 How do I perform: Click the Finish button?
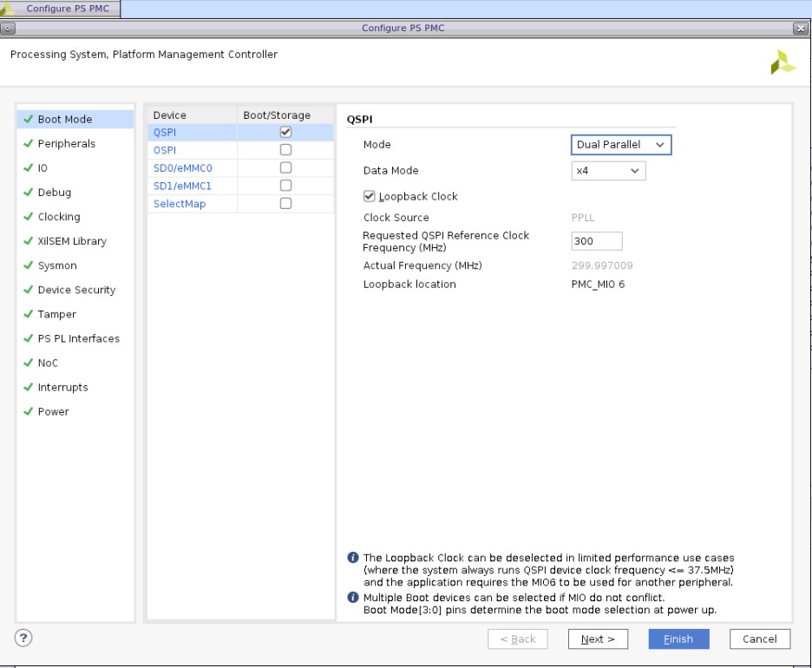point(678,639)
